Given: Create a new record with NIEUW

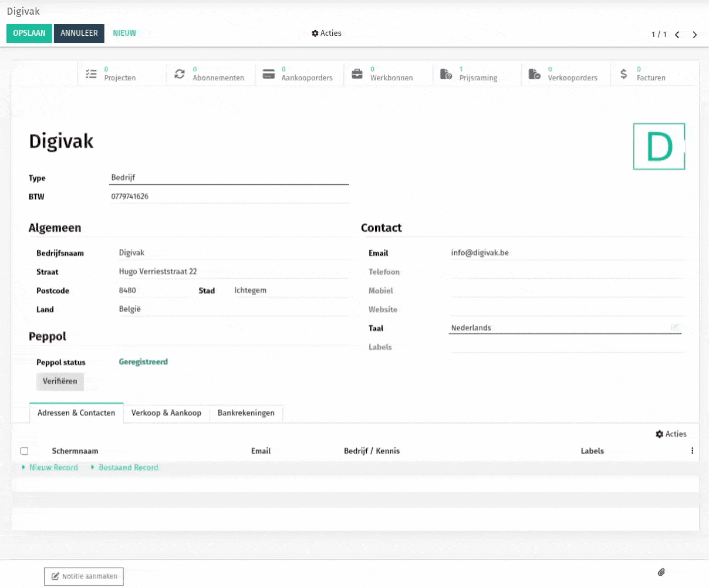Looking at the screenshot, I should pyautogui.click(x=124, y=33).
